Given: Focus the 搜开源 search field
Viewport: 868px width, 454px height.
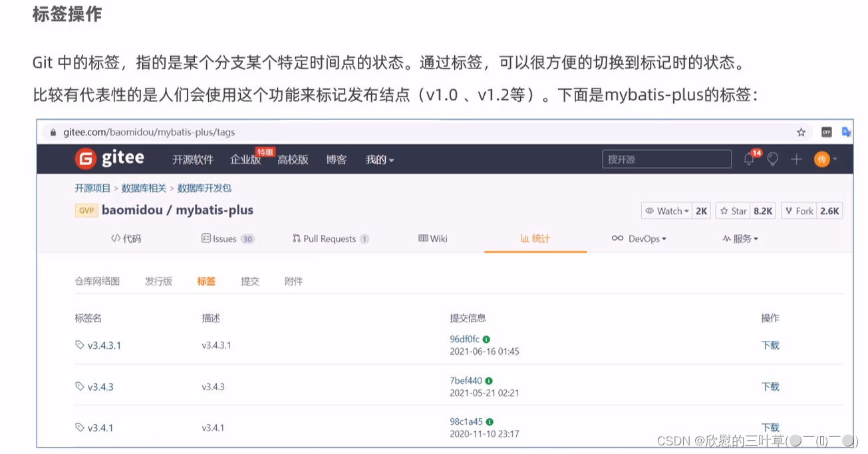Looking at the screenshot, I should (666, 160).
